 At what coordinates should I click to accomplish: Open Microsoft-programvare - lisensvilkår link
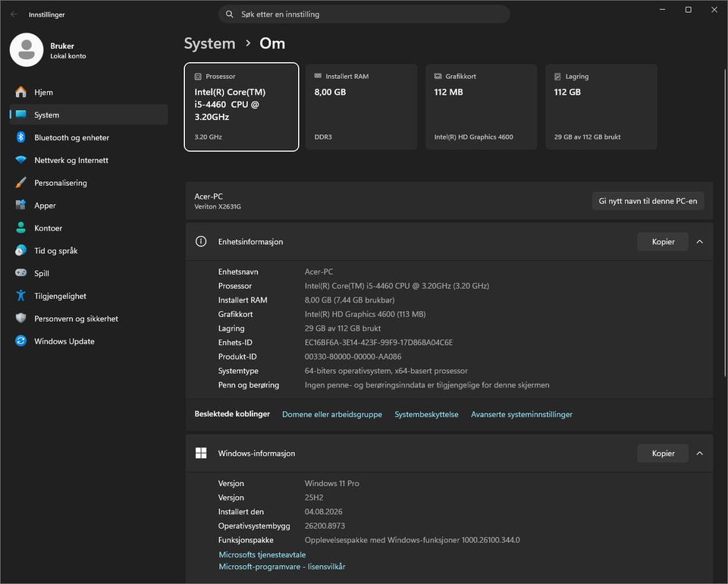click(282, 567)
